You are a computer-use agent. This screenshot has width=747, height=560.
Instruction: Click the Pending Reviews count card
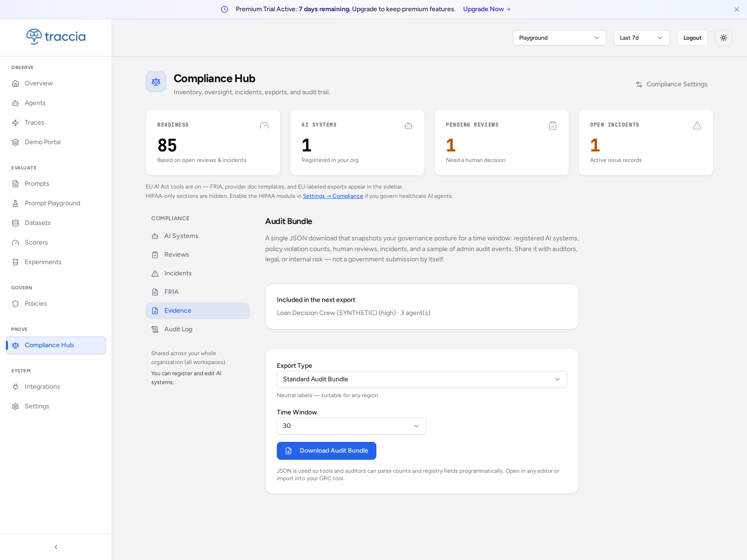point(501,142)
